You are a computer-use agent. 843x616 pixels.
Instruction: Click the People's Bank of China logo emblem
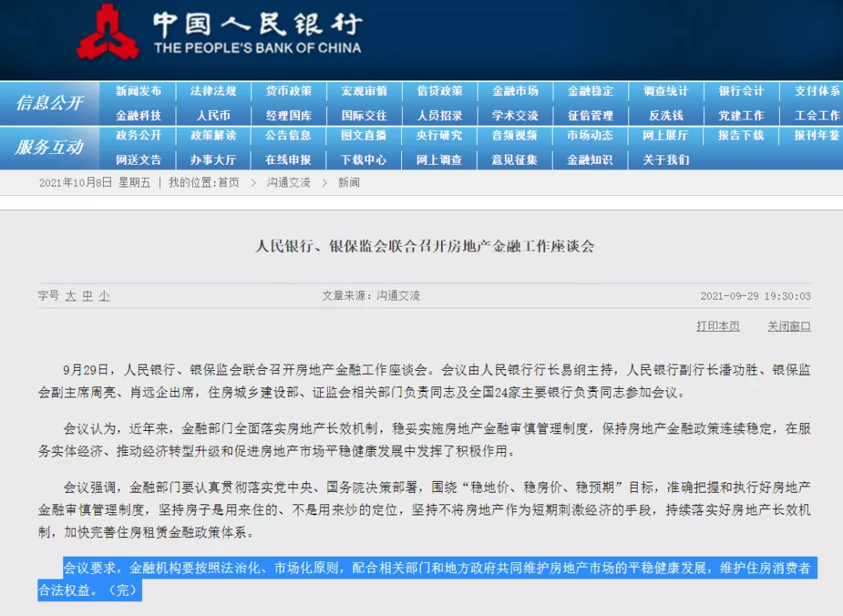[108, 32]
